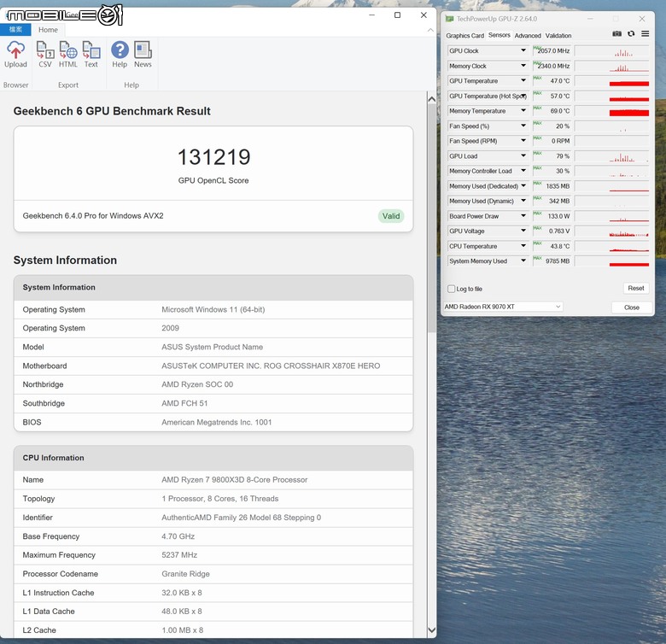
Task: Open System Memory Used sensor dropdown
Action: click(x=523, y=261)
